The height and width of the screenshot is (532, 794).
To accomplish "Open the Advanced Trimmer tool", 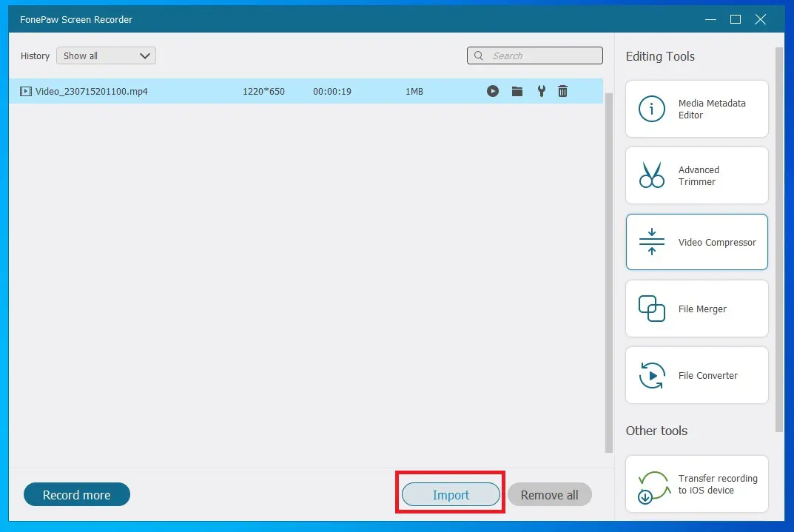I will (697, 175).
